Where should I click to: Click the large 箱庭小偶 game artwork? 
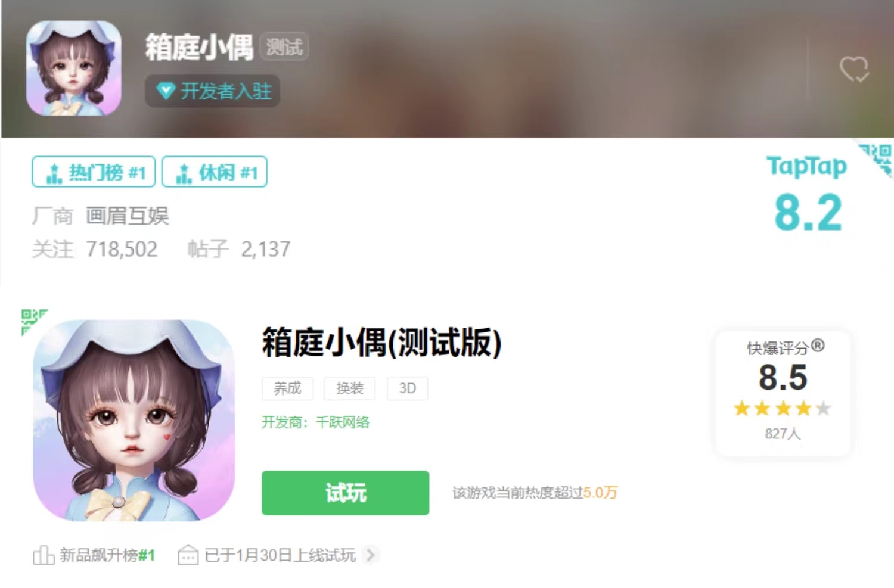click(x=134, y=421)
